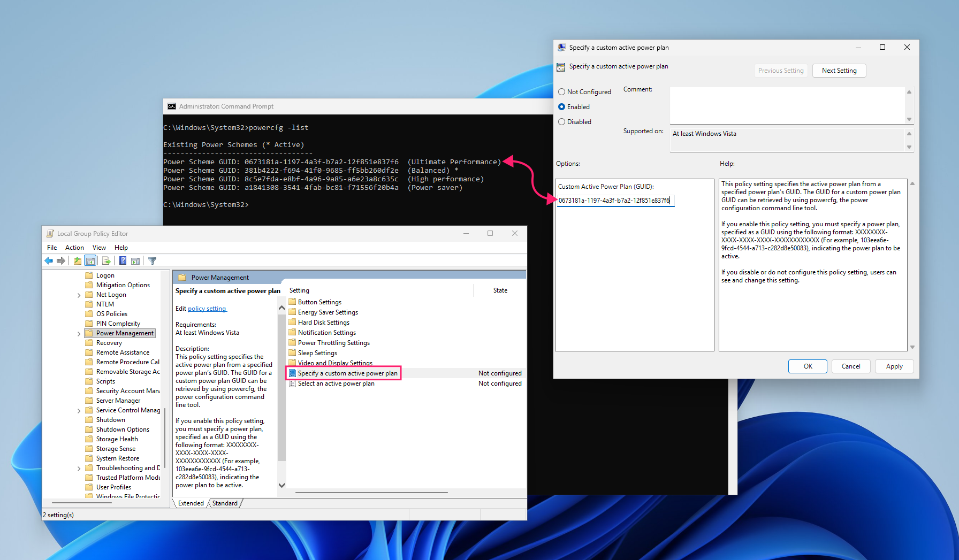Select 'Select an active power plan' row

click(x=405, y=383)
